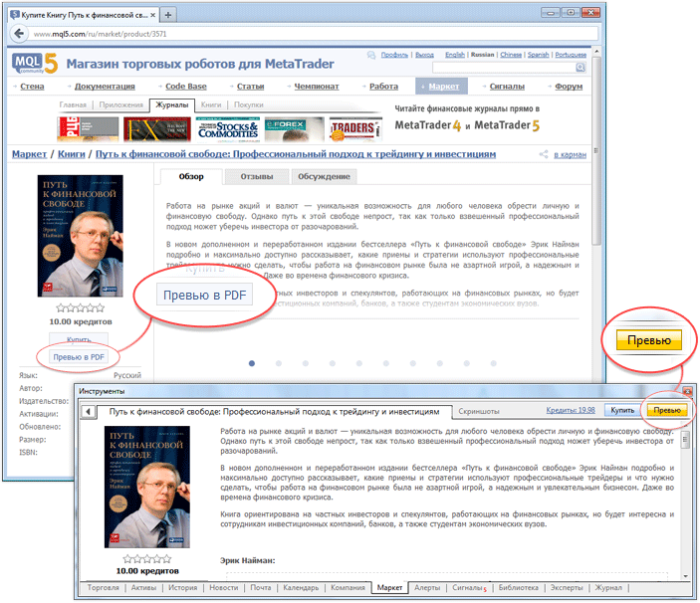Click the 'Кредиты: 19.98' link
The image size is (700, 603).
click(x=571, y=410)
